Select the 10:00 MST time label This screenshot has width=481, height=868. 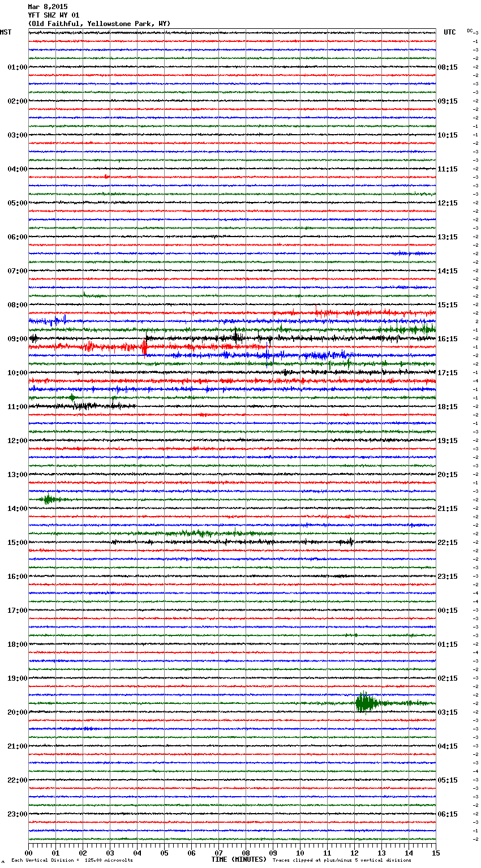coord(18,373)
